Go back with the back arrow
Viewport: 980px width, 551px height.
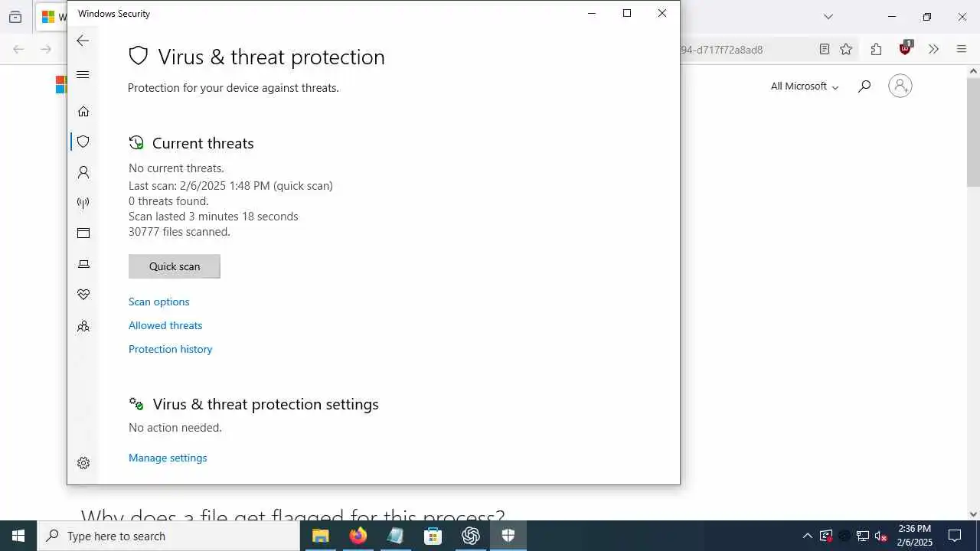[x=83, y=41]
